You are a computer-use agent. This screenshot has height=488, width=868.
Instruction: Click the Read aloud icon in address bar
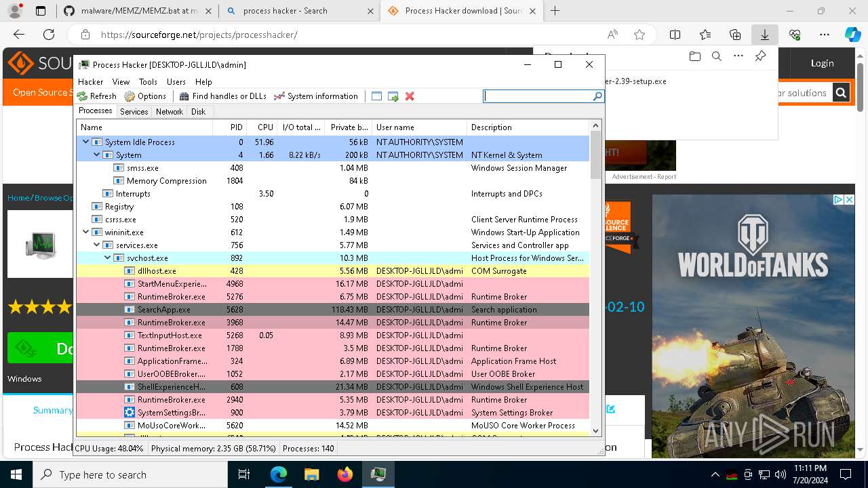pos(613,35)
